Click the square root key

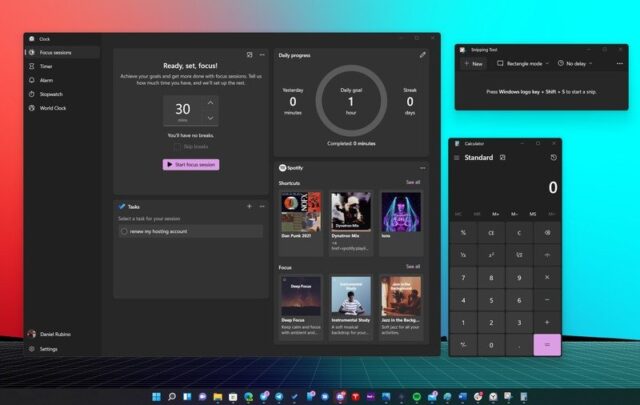point(519,255)
